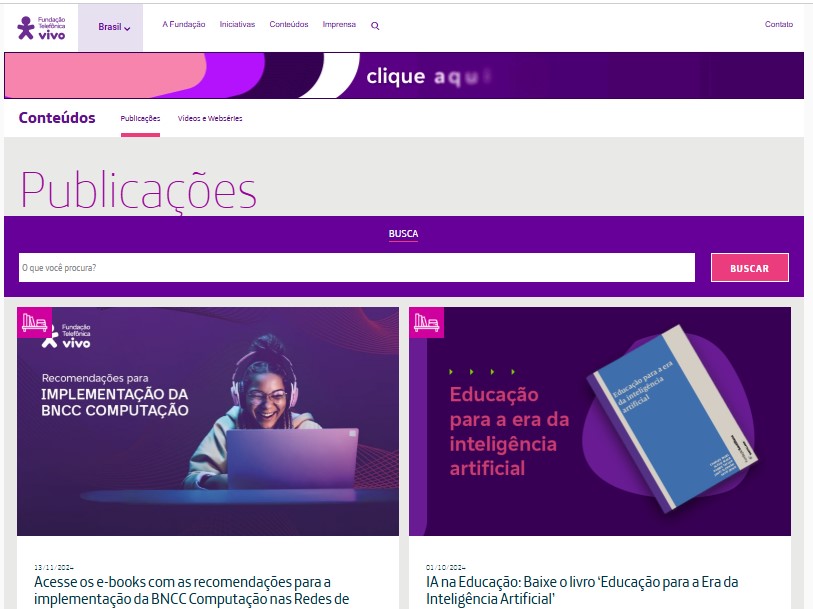Open the search magnifier icon in header

pyautogui.click(x=375, y=26)
